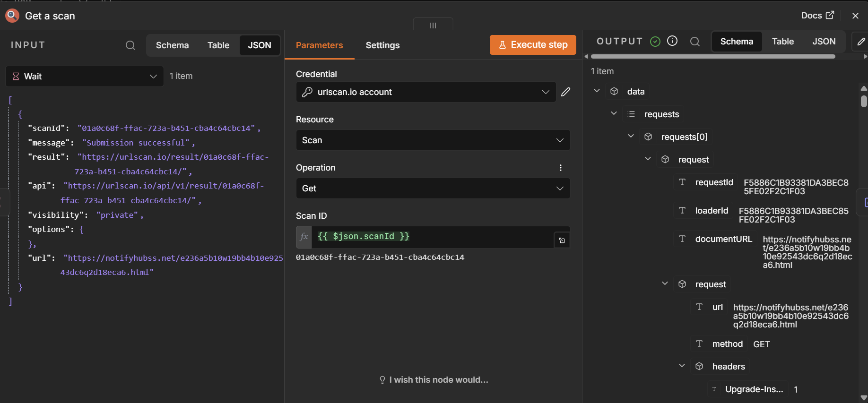Screen dimensions: 868x403
Task: Open the Parameters tab
Action: [320, 45]
